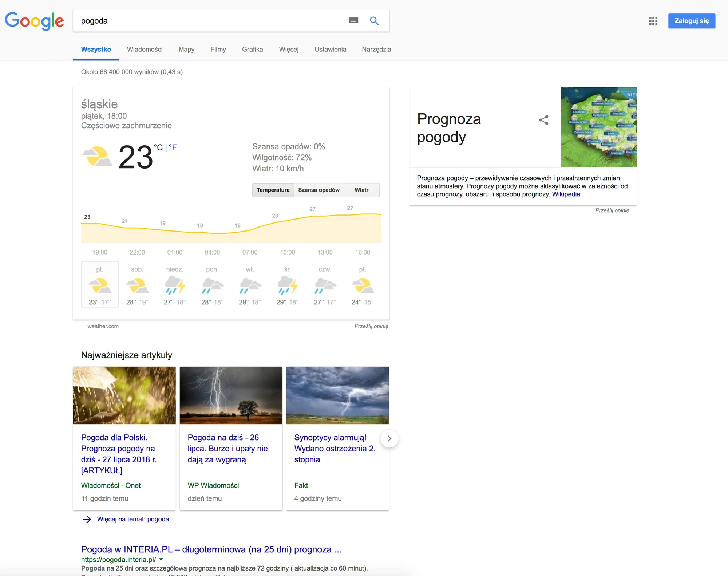Switch the chart to Szansa opadów
This screenshot has height=576, width=728.
[x=319, y=190]
